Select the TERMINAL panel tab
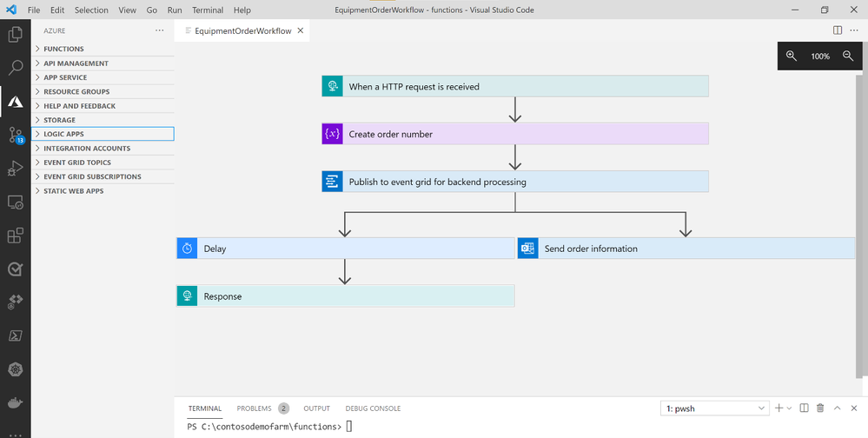The image size is (868, 438). [205, 408]
